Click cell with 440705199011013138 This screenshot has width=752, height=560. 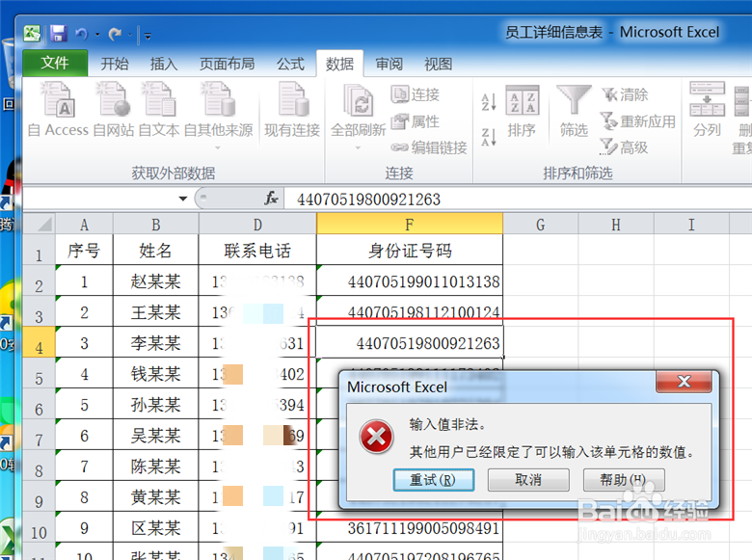coord(410,280)
